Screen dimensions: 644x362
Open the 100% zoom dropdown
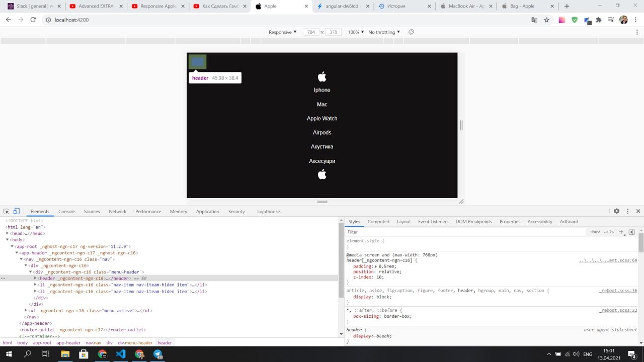(356, 32)
